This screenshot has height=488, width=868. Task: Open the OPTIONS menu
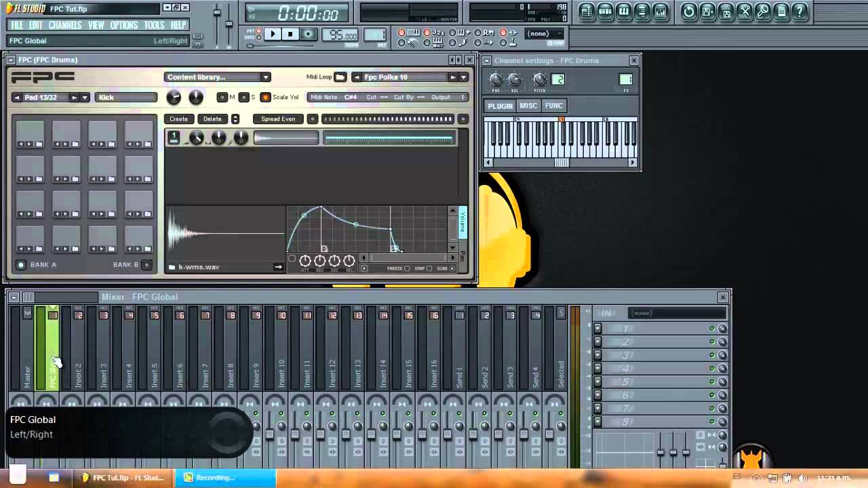[x=124, y=25]
